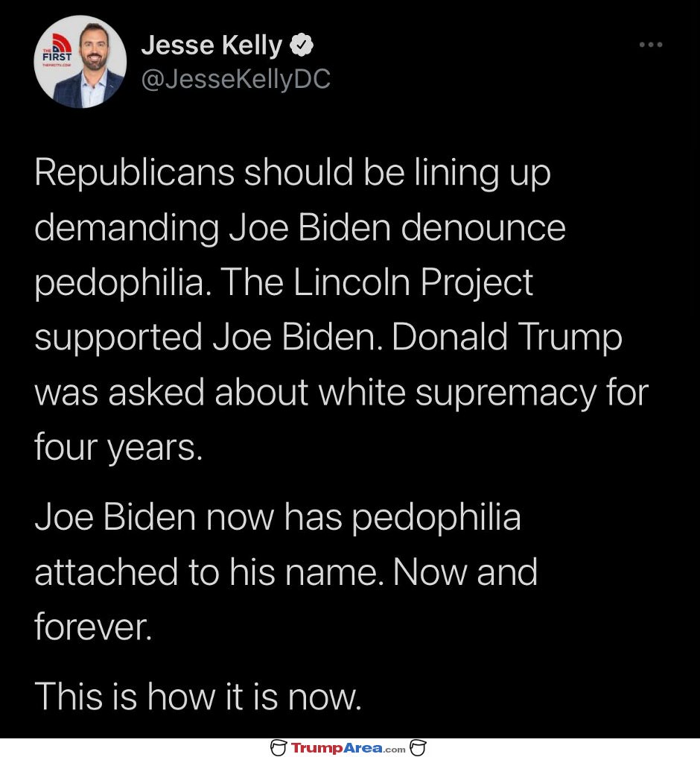This screenshot has height=757, width=700.
Task: Click the sentence "This is how it is now."
Action: tap(198, 697)
